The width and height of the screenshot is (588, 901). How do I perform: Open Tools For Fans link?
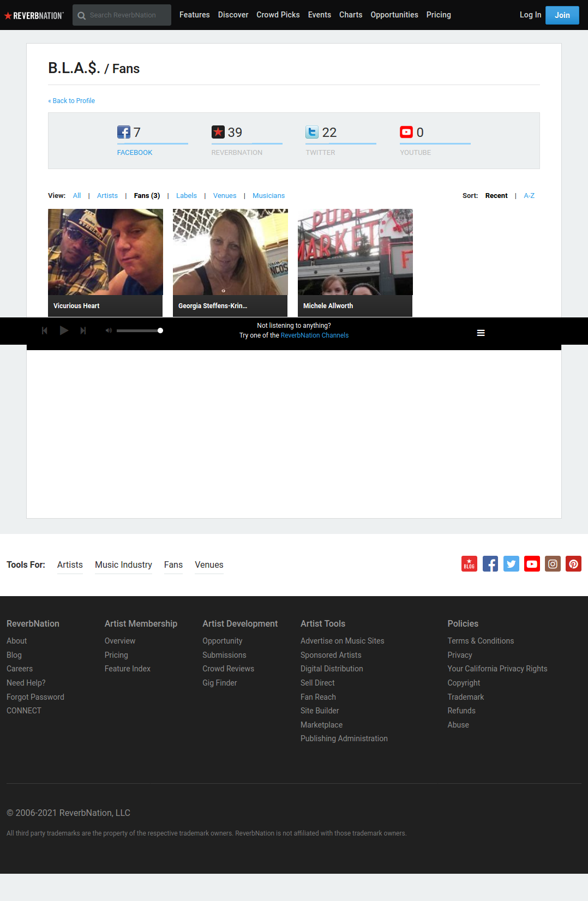[x=173, y=565]
